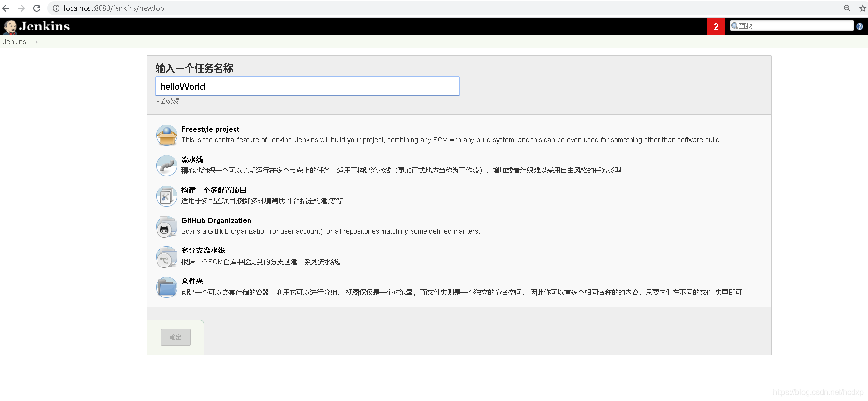Click the 必填项 required hint text

(167, 101)
